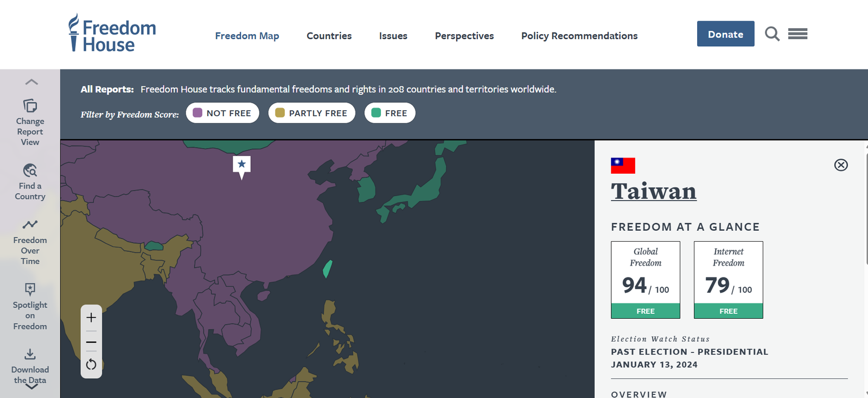Screen dimensions: 868x398
Task: Collapse sidebar with the up chevron
Action: pos(31,82)
